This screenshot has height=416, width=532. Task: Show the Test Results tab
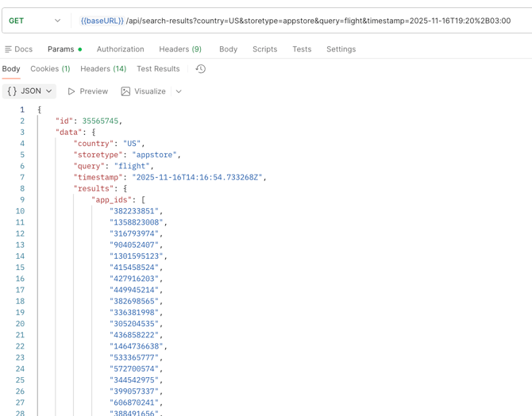(x=158, y=69)
